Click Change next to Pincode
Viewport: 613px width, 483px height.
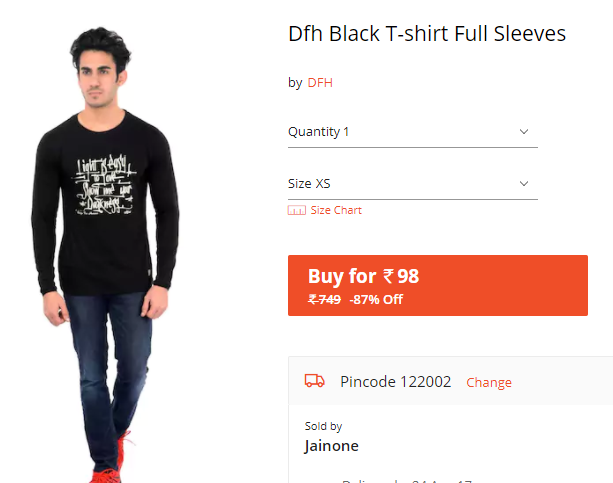(x=489, y=382)
